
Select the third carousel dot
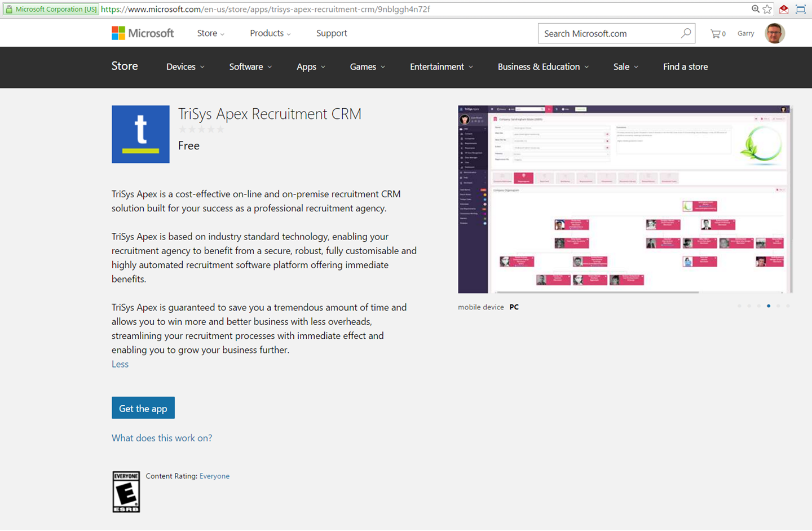759,306
